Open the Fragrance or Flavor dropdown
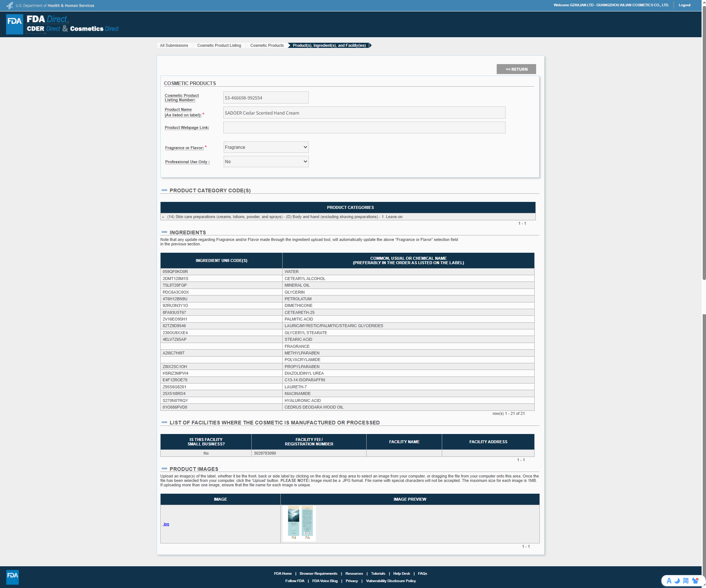Image resolution: width=706 pixels, height=588 pixels. 266,147
